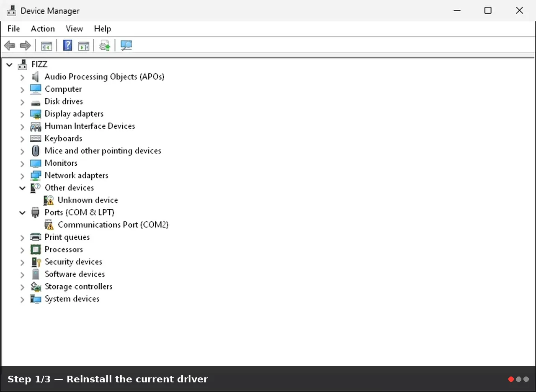Click the Back arrow toolbar icon
The height and width of the screenshot is (392, 536).
(x=10, y=46)
